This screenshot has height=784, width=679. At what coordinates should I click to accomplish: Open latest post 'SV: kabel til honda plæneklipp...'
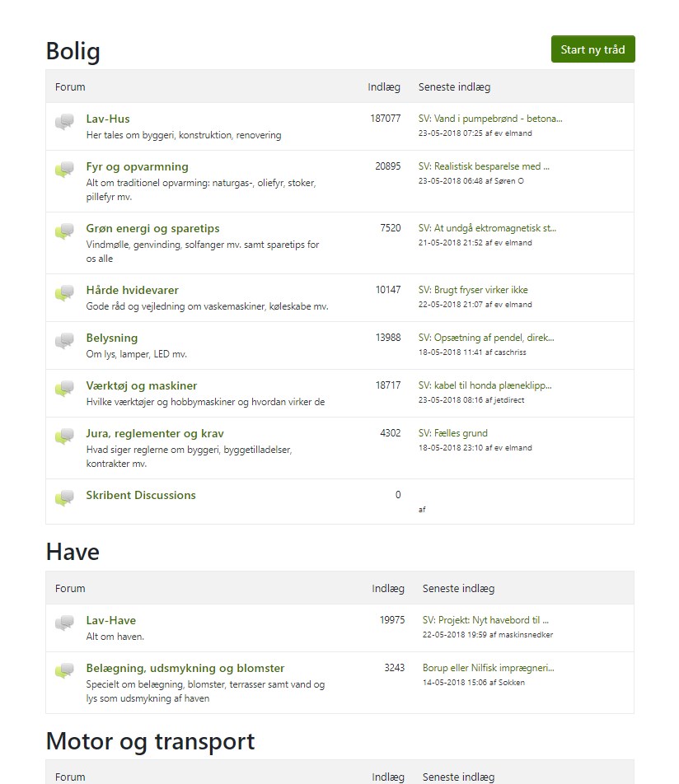pos(485,385)
